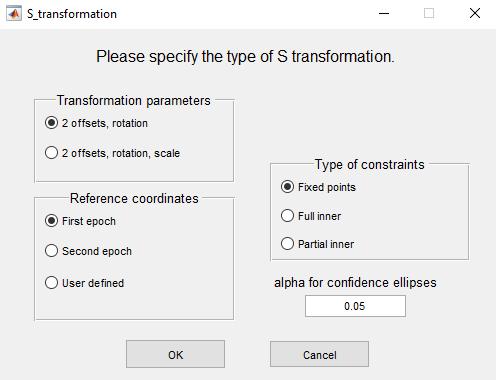Click the Type of constraints panel title
The width and height of the screenshot is (496, 380).
(x=370, y=164)
